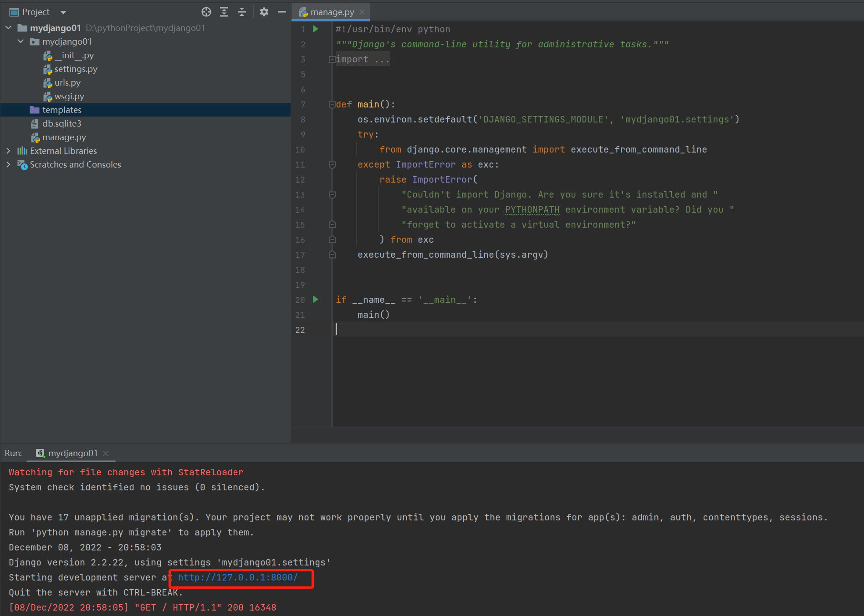Click the run gutter arrow on line 1
The width and height of the screenshot is (864, 616).
coord(315,29)
